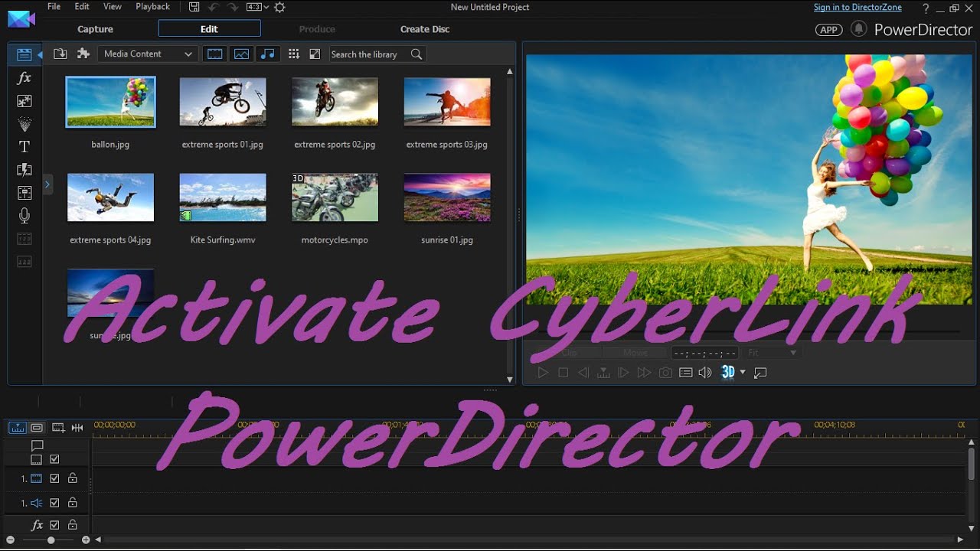
Task: Click the APP button
Action: [x=828, y=30]
